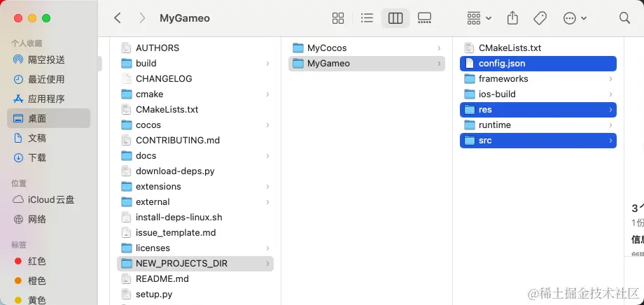Expand the external folder chevron
The width and height of the screenshot is (644, 305).
click(267, 202)
